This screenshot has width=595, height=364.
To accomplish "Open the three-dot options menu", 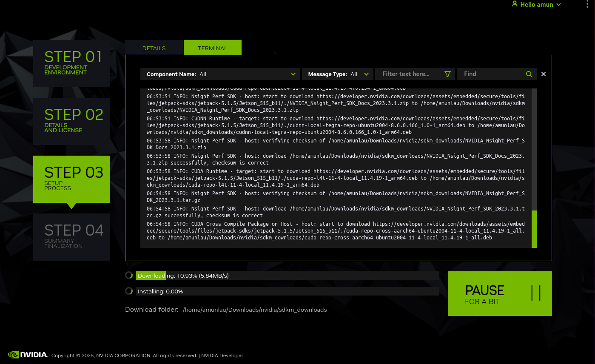I will pos(587,4).
